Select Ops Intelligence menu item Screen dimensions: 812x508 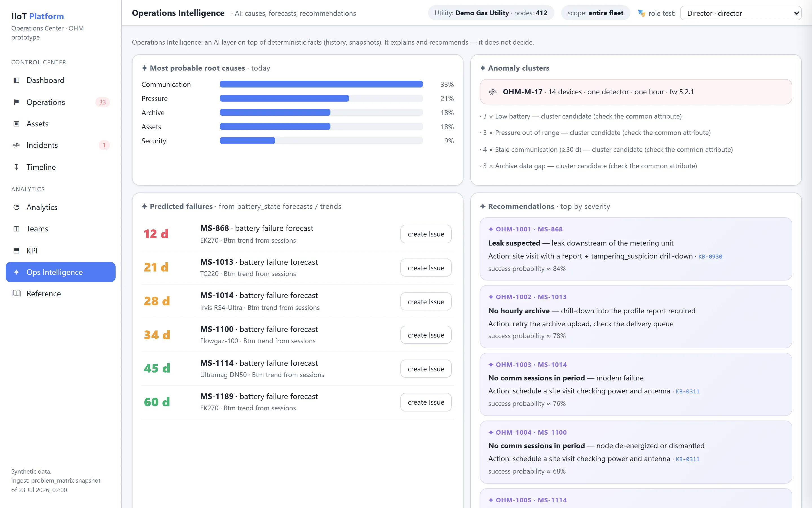pos(61,272)
